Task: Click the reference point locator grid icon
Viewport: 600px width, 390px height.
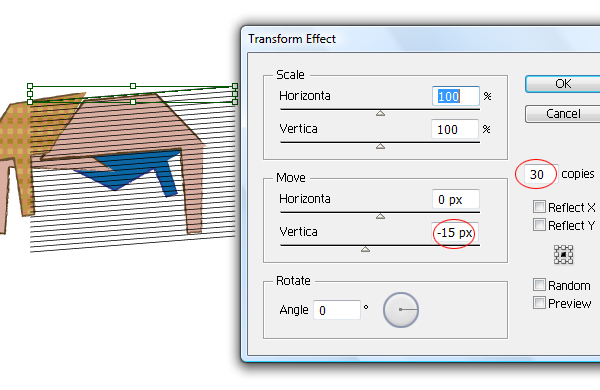Action: point(563,255)
